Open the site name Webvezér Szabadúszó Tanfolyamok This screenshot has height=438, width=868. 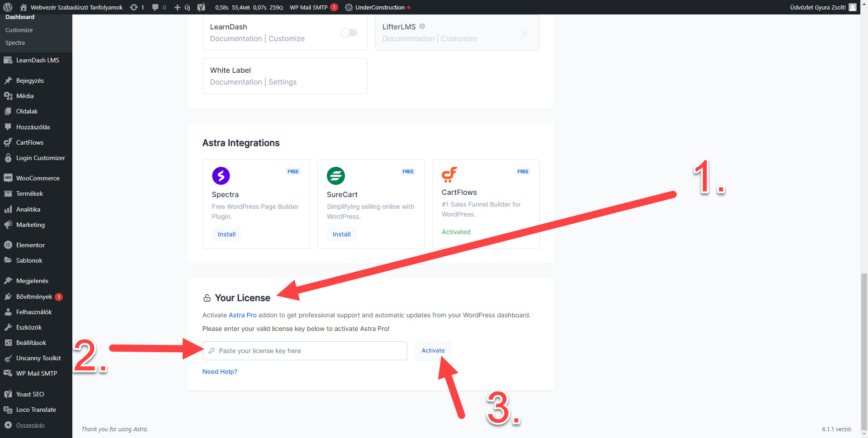pos(76,7)
